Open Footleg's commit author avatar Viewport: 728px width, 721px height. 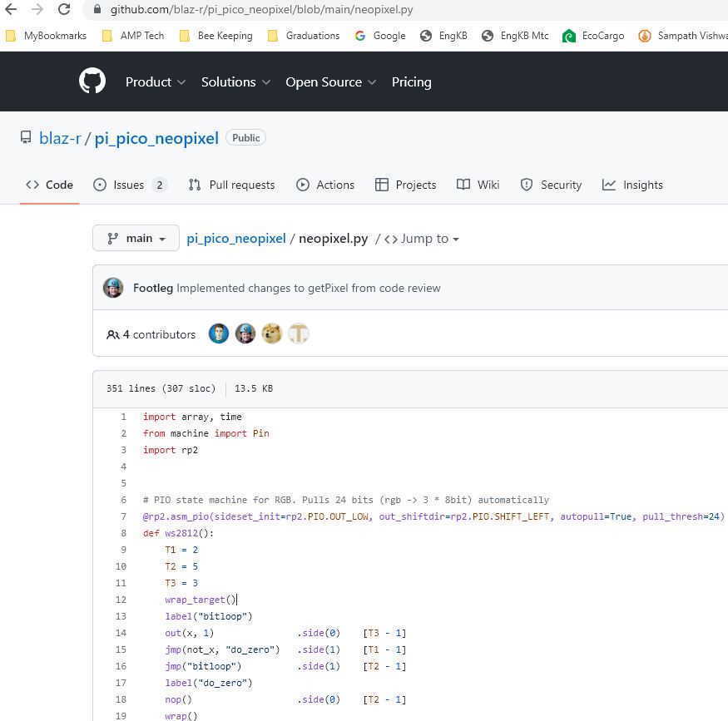[x=113, y=288]
